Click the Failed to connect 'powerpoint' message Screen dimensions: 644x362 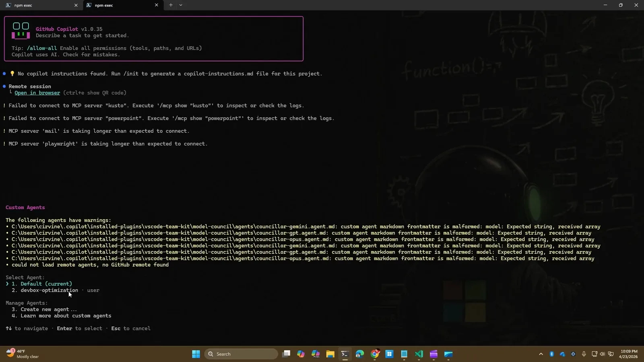click(x=169, y=118)
